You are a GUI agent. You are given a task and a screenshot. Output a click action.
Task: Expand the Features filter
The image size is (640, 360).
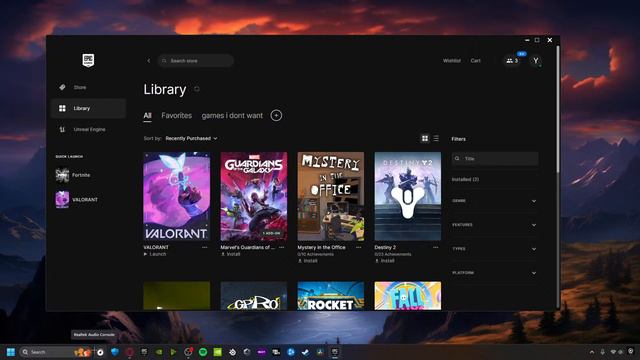(x=494, y=225)
